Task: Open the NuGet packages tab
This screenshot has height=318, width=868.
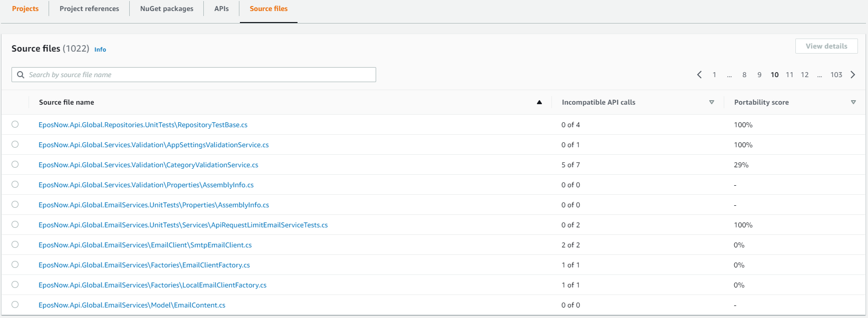Action: pos(167,9)
